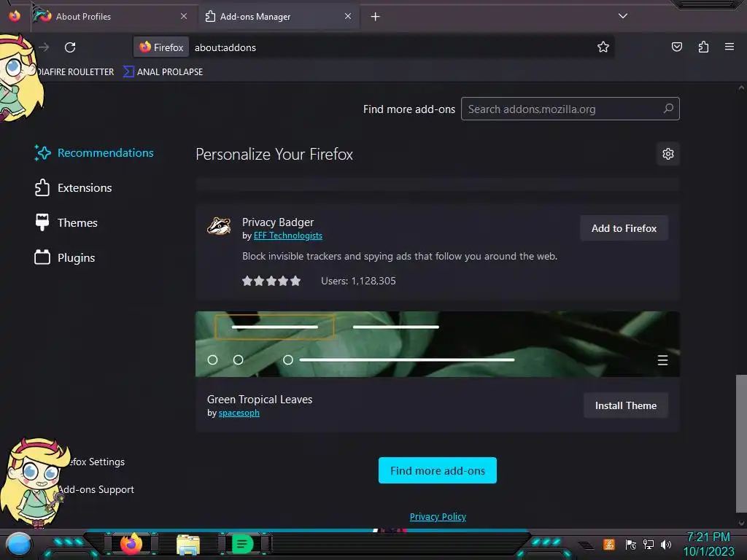This screenshot has height=560, width=747.
Task: Open the Privacy Badger title
Action: [x=278, y=222]
